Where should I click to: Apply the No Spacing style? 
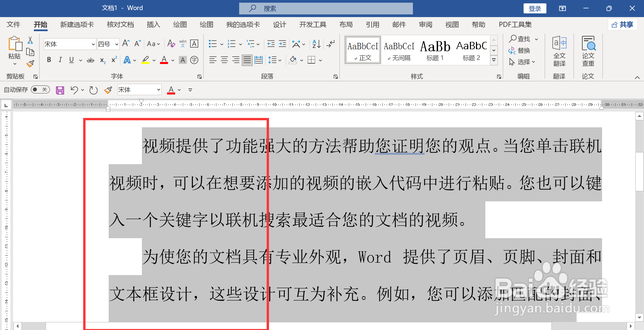(399, 50)
